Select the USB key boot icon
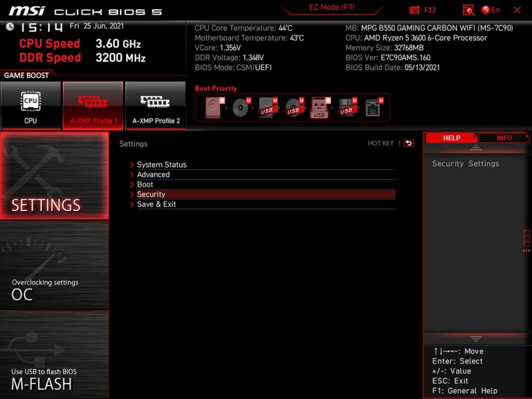The height and width of the screenshot is (399, 532). point(320,108)
